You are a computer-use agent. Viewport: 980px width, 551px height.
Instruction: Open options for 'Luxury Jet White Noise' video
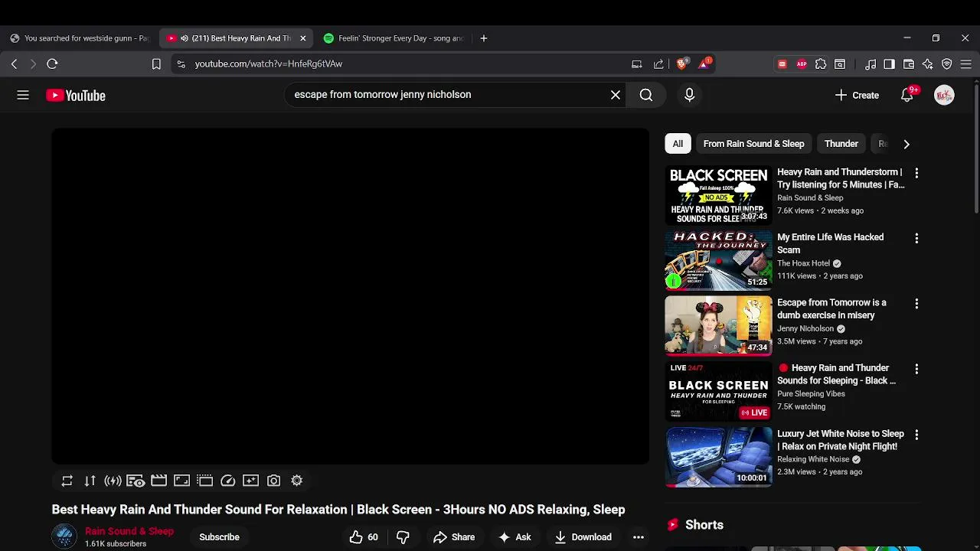click(916, 435)
